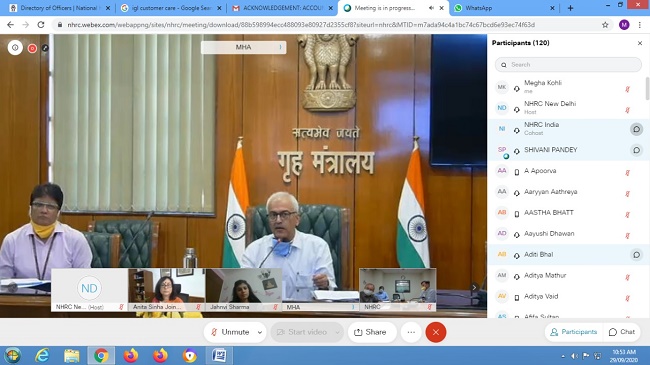650x365 pixels.
Task: Click the red leave meeting button
Action: pos(436,332)
